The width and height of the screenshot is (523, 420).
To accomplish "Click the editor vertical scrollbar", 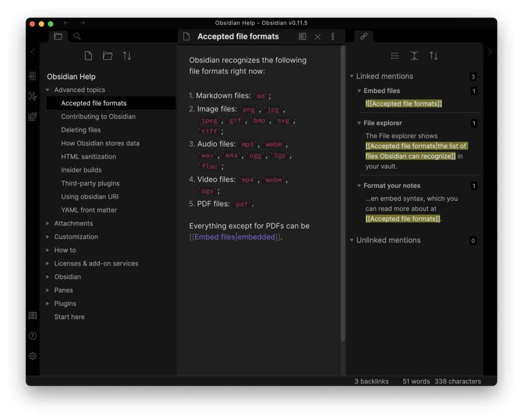I will click(343, 194).
